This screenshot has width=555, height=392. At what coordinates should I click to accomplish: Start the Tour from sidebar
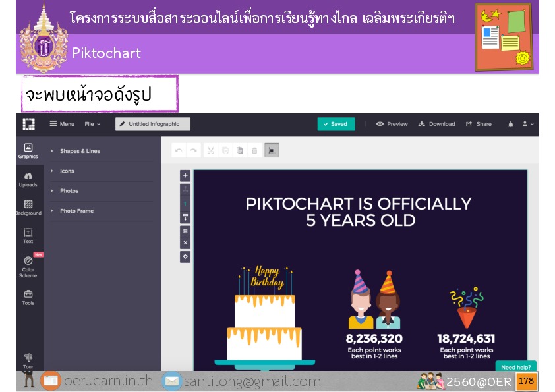pos(28,361)
